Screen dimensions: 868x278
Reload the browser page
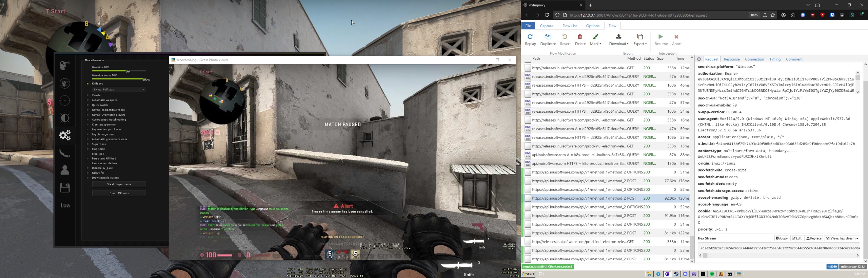[547, 15]
